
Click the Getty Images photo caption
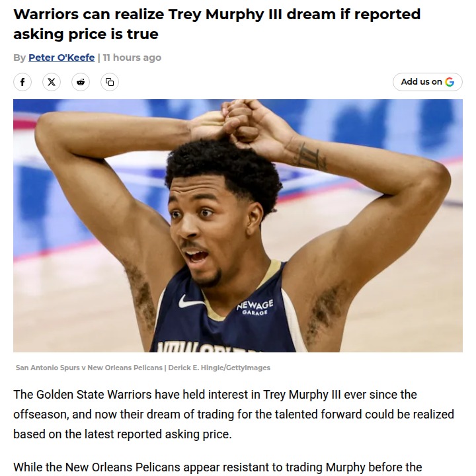coord(143,368)
